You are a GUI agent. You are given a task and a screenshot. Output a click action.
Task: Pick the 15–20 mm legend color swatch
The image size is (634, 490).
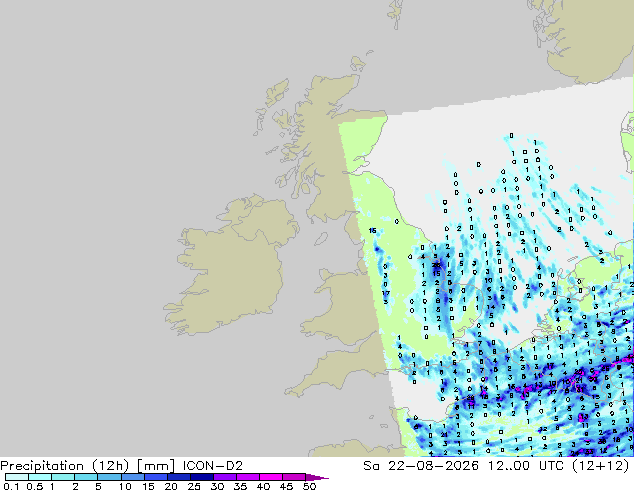(x=156, y=477)
